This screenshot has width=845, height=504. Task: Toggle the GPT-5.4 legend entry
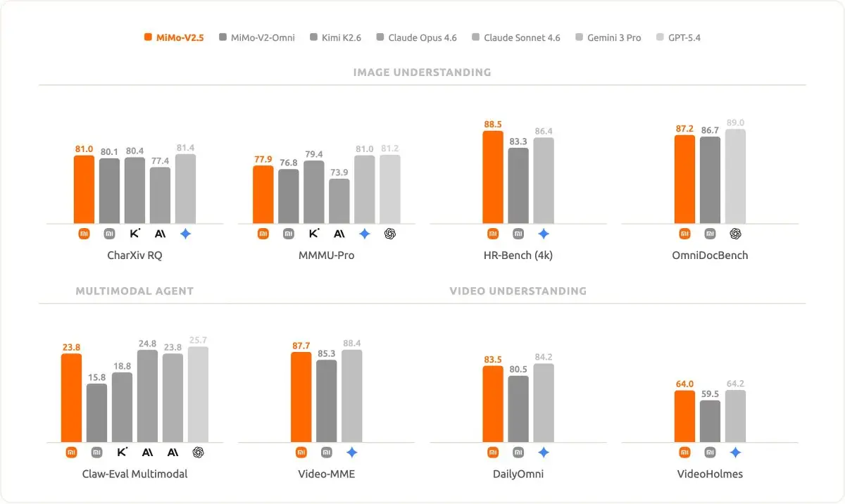coord(678,37)
